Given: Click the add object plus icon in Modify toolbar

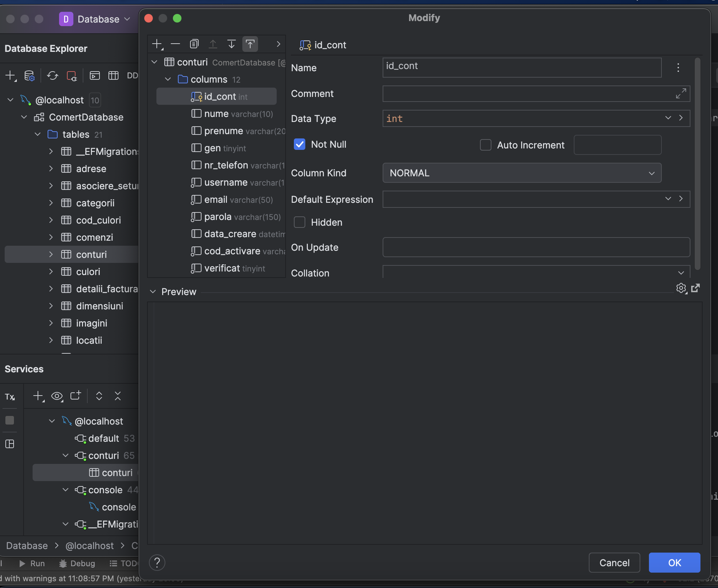Looking at the screenshot, I should pyautogui.click(x=157, y=44).
